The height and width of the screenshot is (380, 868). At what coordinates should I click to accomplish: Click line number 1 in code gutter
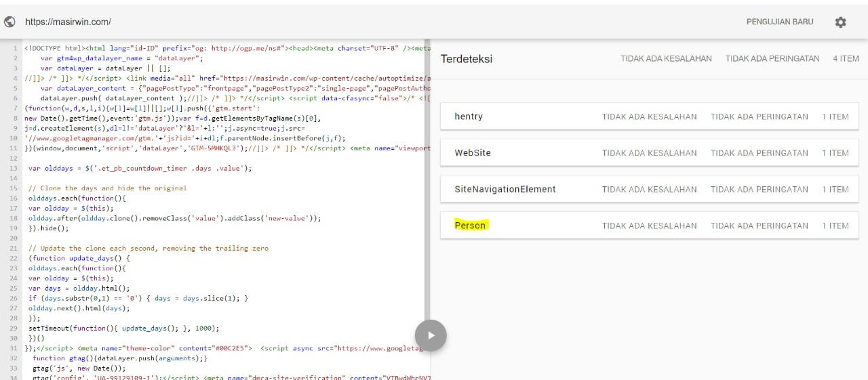[15, 48]
